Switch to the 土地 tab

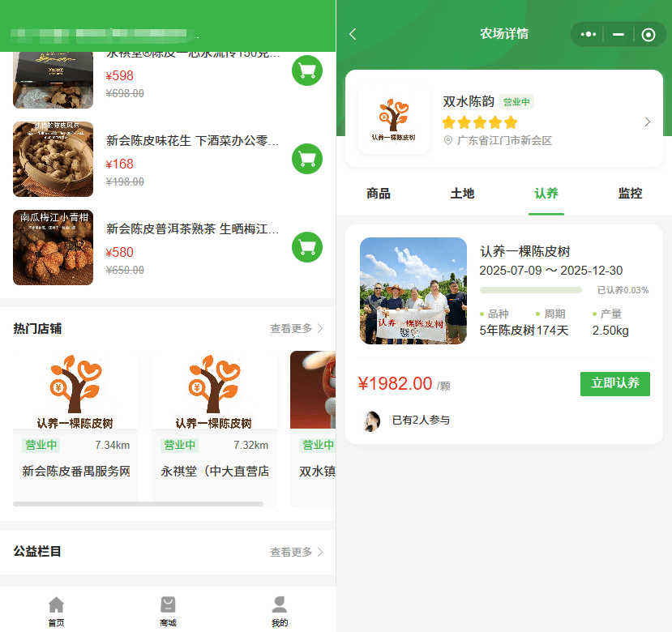[461, 194]
